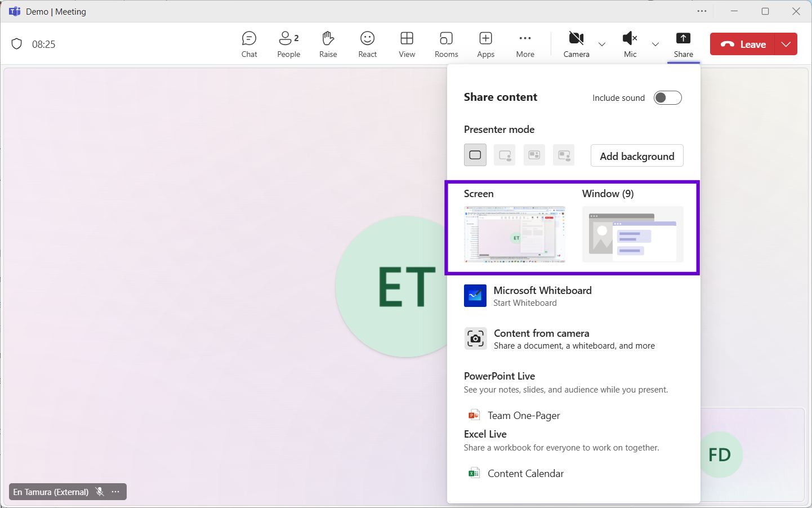Click the Excel file icon
This screenshot has width=812, height=508.
point(474,473)
